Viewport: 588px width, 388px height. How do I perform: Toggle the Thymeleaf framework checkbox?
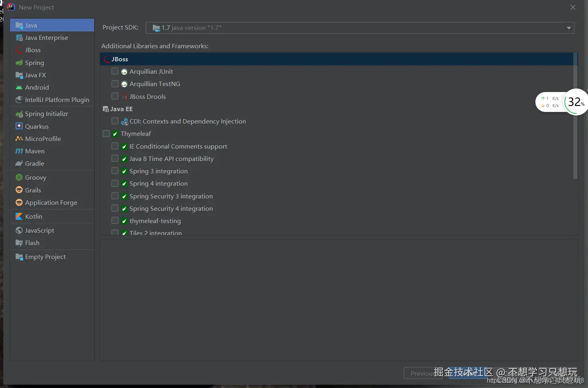[x=106, y=133]
